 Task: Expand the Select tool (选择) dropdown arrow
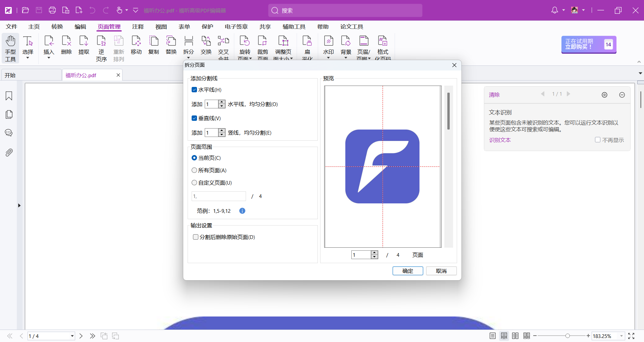(x=28, y=58)
